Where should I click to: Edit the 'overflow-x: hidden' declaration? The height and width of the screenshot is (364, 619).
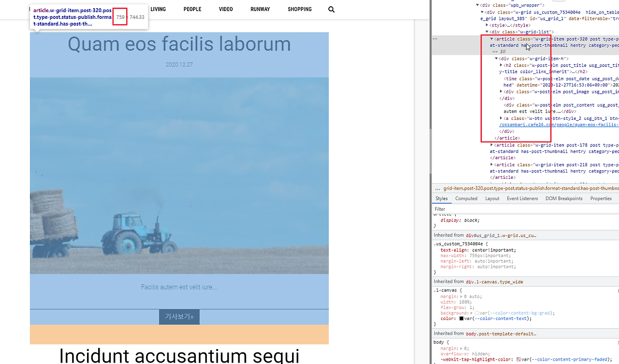(x=465, y=354)
